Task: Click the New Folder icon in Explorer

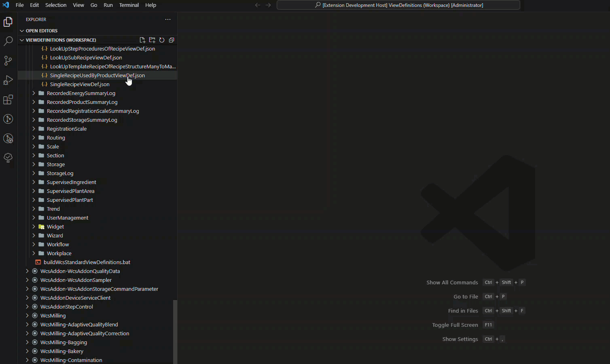Action: 152,40
